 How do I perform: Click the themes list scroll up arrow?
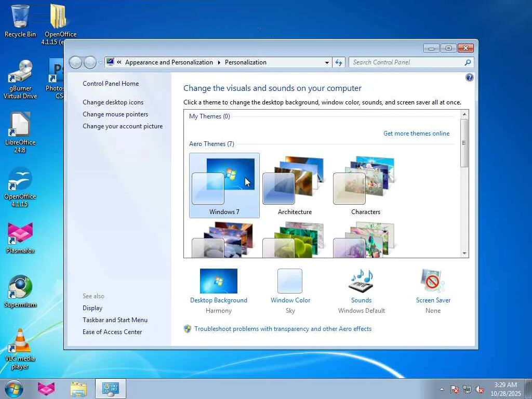464,114
